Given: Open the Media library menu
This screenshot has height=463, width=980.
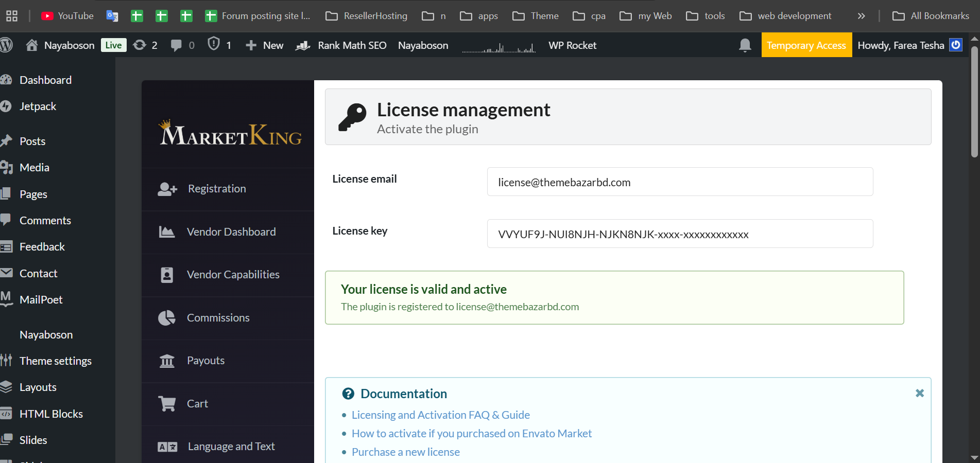Looking at the screenshot, I should (x=35, y=167).
